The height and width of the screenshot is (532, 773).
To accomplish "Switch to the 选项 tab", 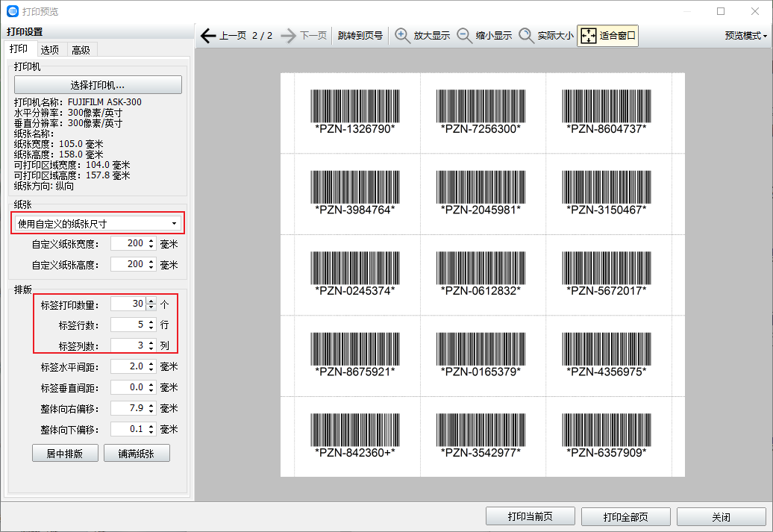I will pyautogui.click(x=50, y=50).
